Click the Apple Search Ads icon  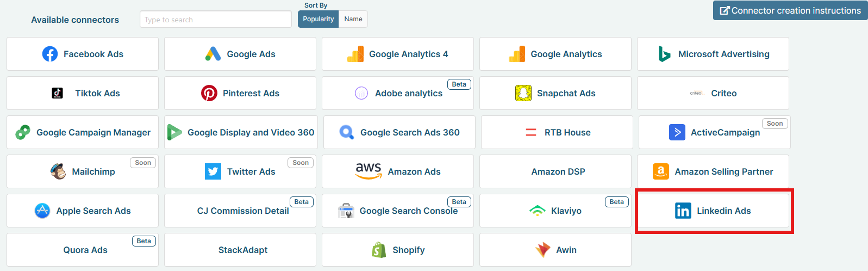click(x=42, y=211)
